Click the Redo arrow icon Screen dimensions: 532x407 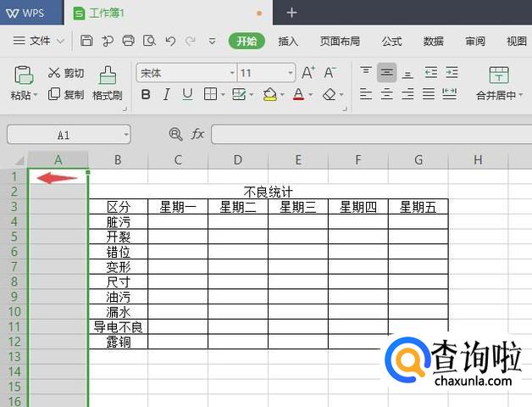tap(191, 41)
